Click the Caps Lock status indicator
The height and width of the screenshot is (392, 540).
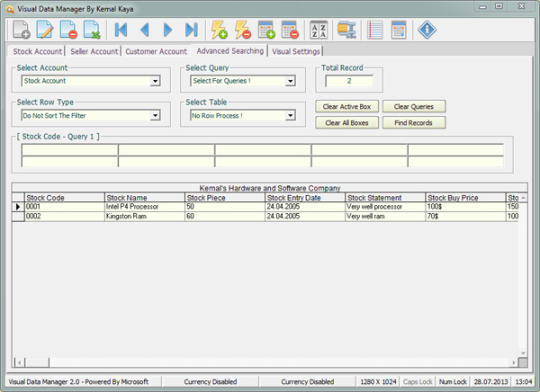(417, 382)
